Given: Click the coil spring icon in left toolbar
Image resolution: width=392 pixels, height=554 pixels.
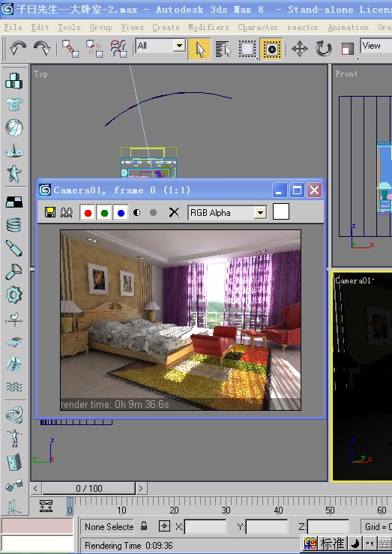Looking at the screenshot, I should [x=14, y=225].
